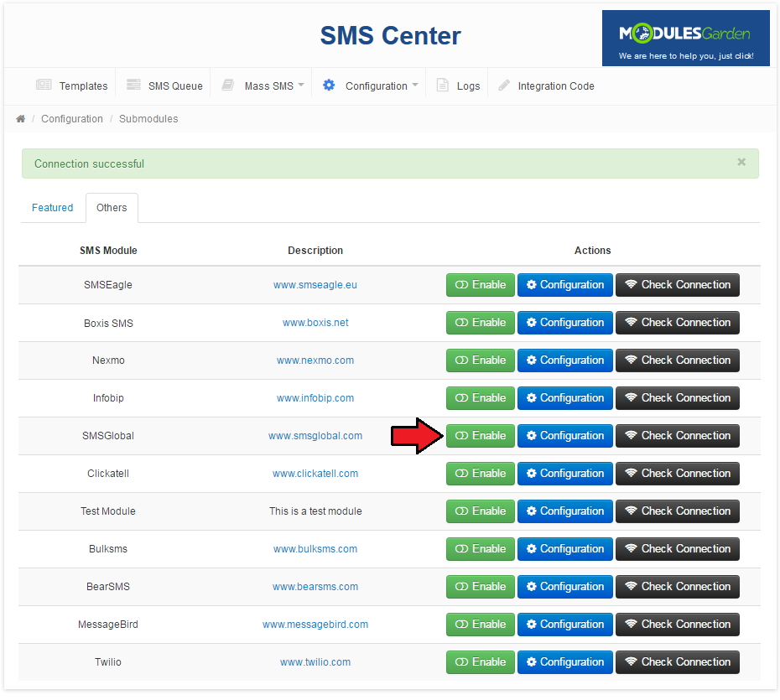Click the Mass SMS book icon
The width and height of the screenshot is (780, 700).
tap(228, 85)
